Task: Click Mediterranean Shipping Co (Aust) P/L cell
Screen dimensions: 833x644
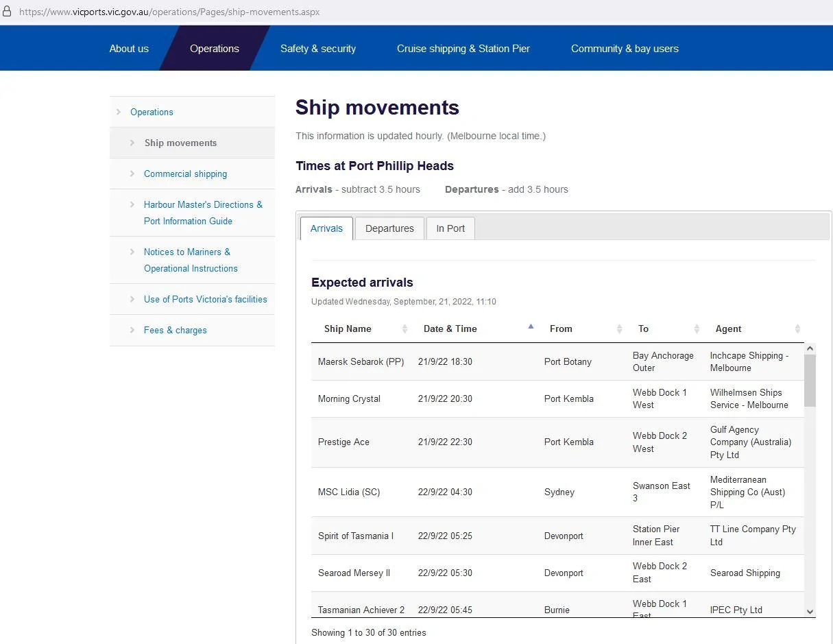Action: click(x=748, y=492)
